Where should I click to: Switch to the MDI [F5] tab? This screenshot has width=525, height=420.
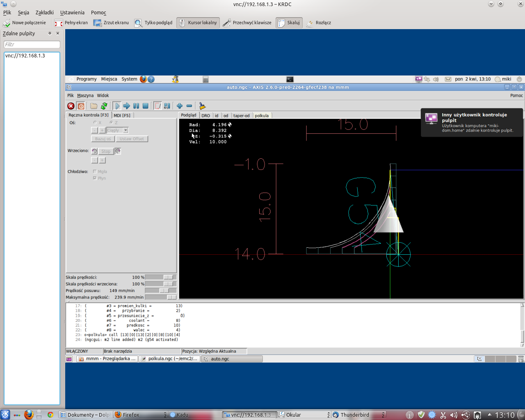pyautogui.click(x=122, y=115)
